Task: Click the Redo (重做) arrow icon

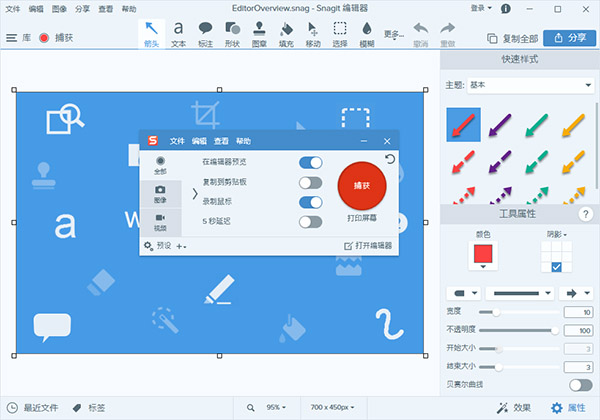Action: coord(447,28)
